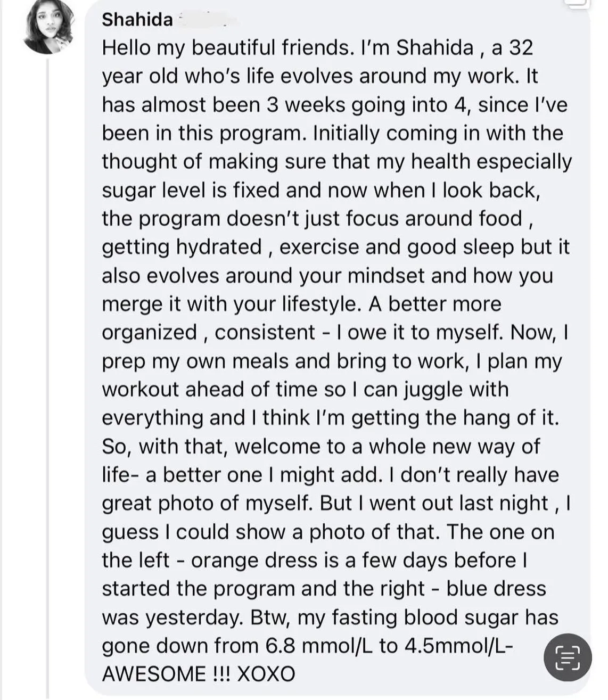608x700 pixels.
Task: Tap the 'XOXO' sign-off
Action: [266, 674]
